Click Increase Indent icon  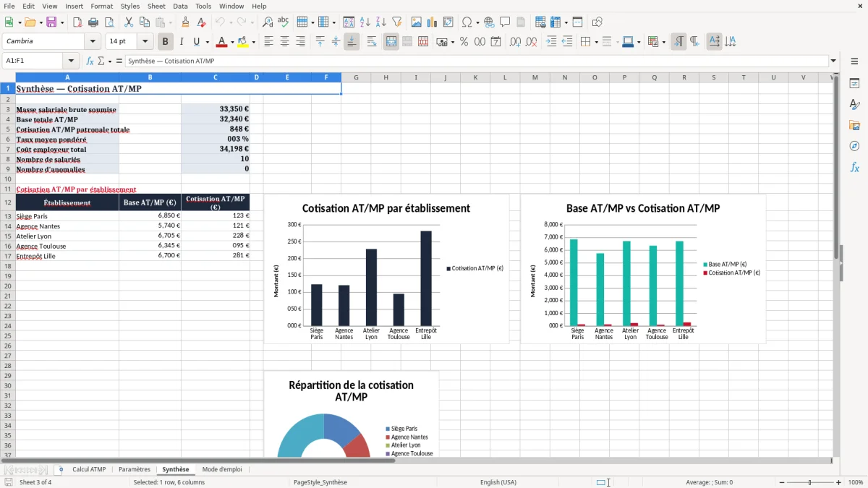[x=551, y=42]
